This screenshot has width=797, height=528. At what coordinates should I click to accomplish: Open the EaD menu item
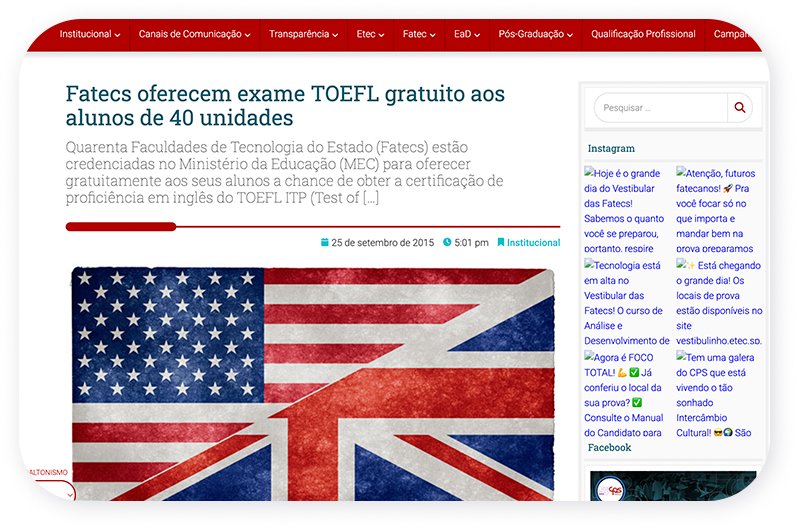point(463,34)
